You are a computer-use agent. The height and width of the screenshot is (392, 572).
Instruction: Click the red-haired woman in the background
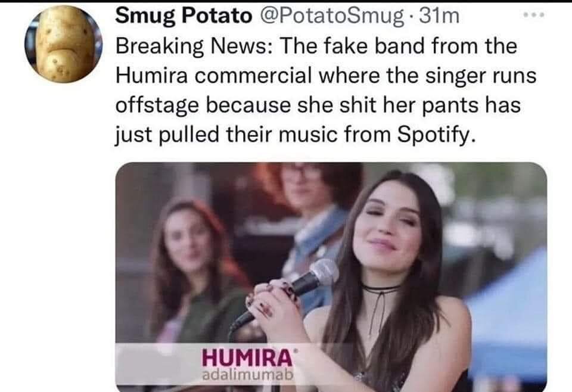click(193, 270)
